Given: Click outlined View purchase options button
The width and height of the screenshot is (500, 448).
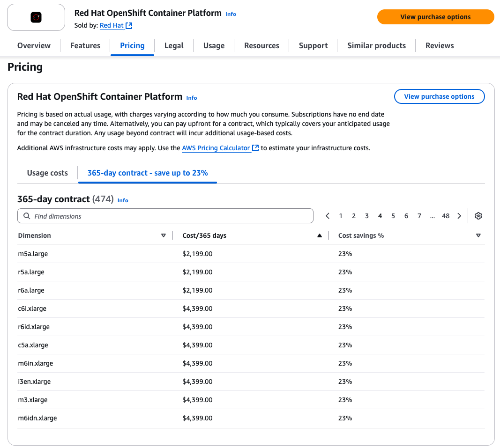Looking at the screenshot, I should tap(439, 96).
